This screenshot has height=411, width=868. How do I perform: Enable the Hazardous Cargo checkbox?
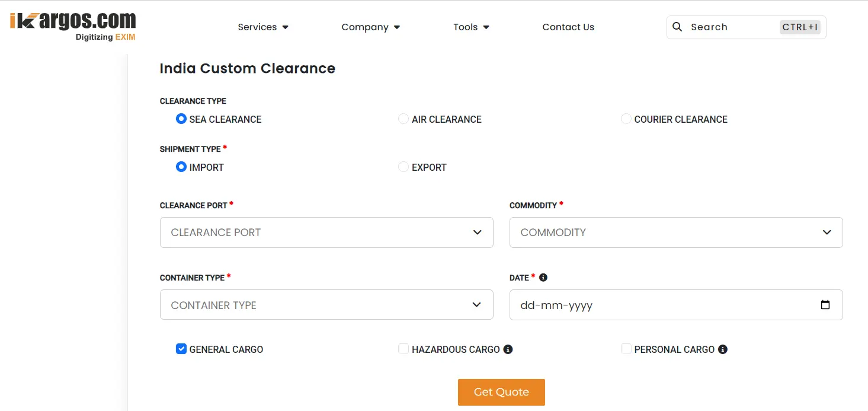click(x=403, y=349)
